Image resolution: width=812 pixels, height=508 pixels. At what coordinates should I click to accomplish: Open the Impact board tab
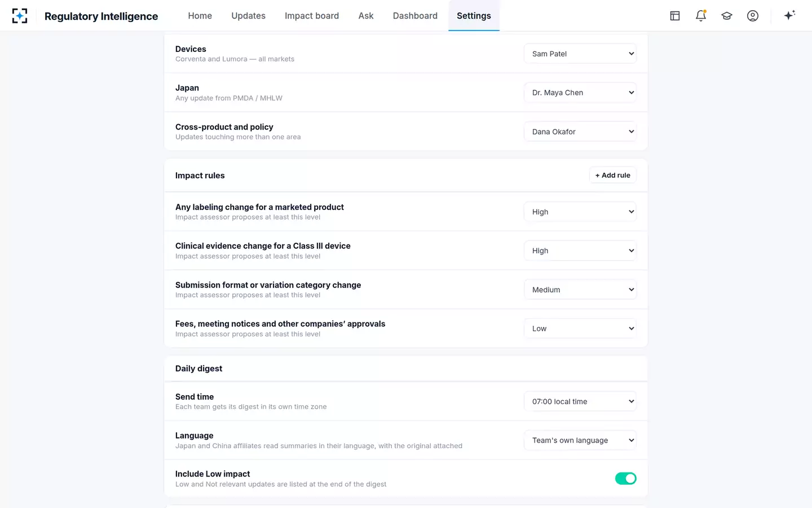(x=312, y=16)
